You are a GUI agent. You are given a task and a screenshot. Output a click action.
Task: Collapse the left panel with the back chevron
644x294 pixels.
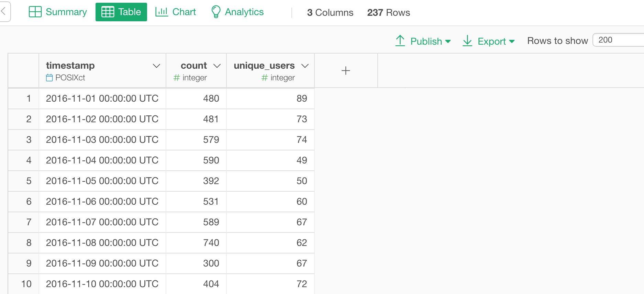(x=3, y=11)
